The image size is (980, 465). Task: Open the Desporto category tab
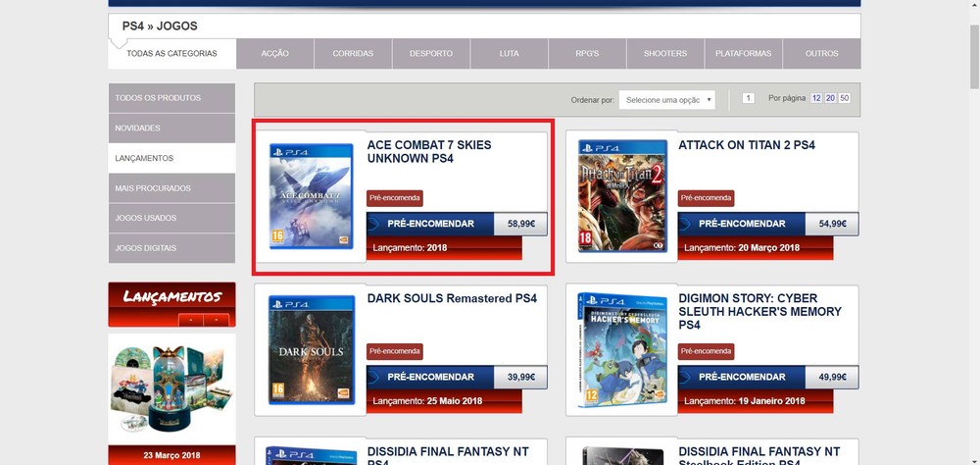click(431, 54)
